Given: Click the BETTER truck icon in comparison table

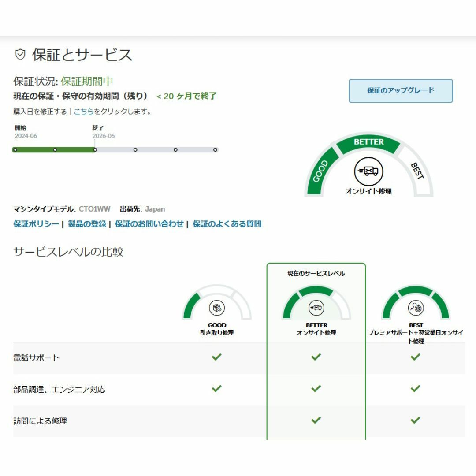Looking at the screenshot, I should pyautogui.click(x=316, y=308).
